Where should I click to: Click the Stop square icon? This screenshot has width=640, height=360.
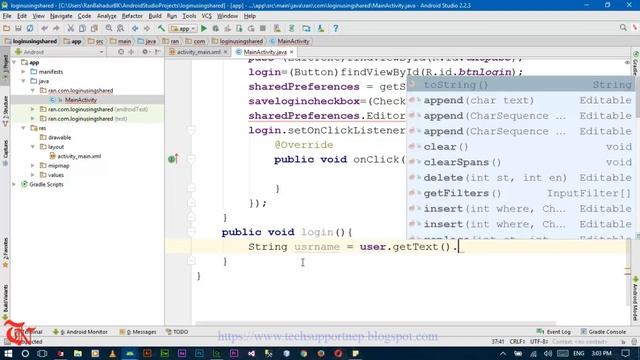(263, 28)
